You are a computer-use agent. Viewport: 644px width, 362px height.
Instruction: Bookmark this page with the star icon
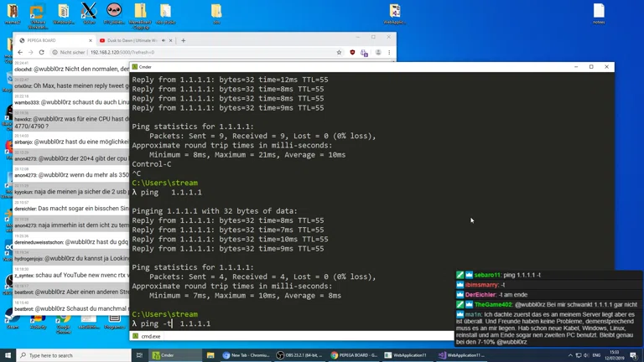pyautogui.click(x=339, y=52)
